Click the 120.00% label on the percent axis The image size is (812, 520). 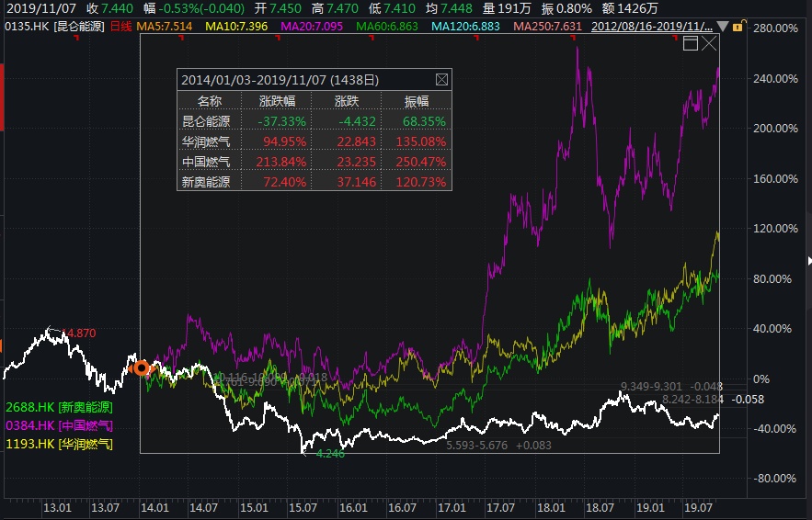click(x=776, y=228)
